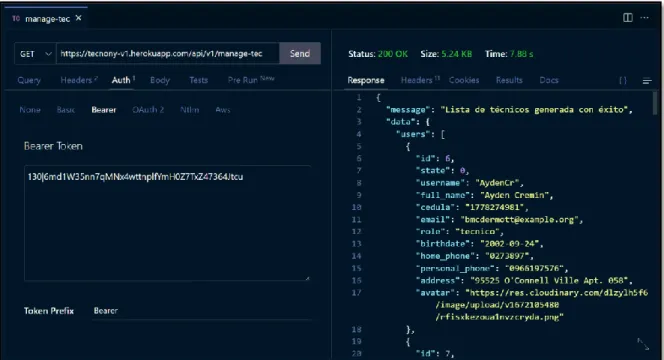This screenshot has width=664, height=360.
Task: Select the OAuth 2 auth option
Action: click(148, 110)
